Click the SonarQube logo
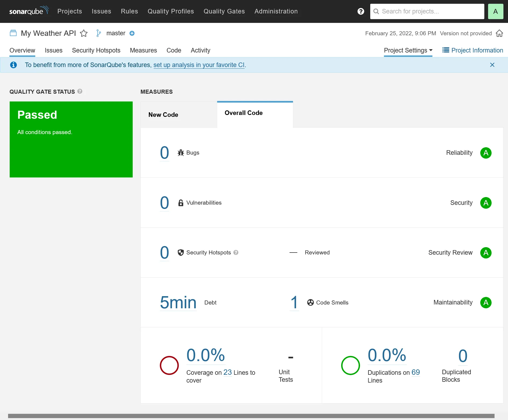Viewport: 508px width, 420px height. click(x=29, y=11)
